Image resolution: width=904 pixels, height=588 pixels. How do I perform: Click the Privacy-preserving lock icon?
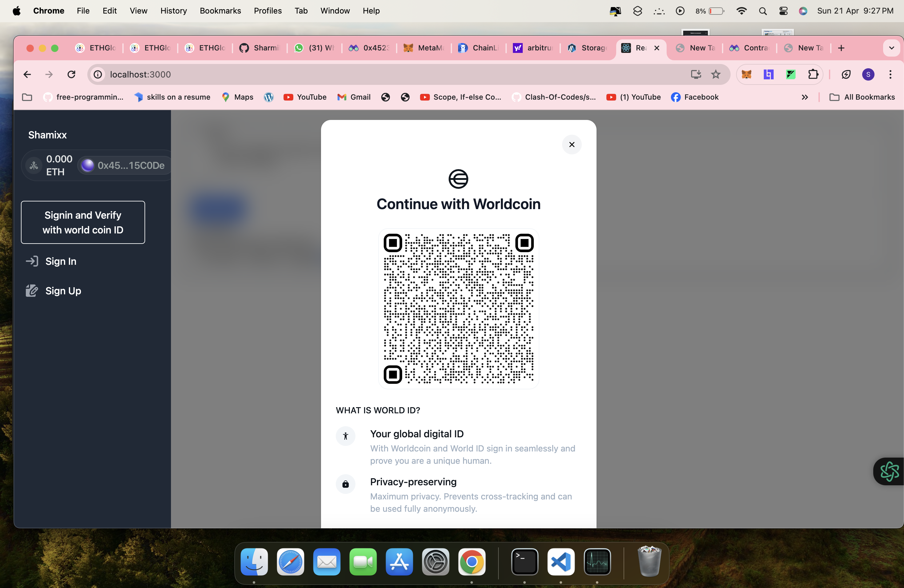[346, 484]
